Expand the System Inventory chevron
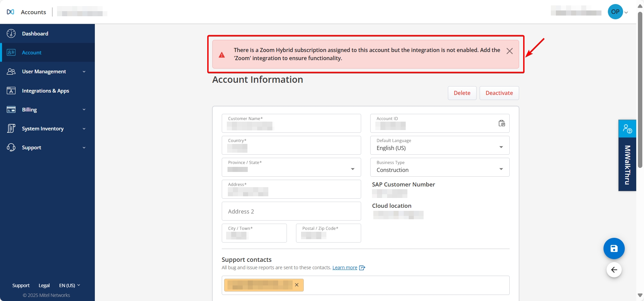The image size is (644, 301). pos(84,129)
